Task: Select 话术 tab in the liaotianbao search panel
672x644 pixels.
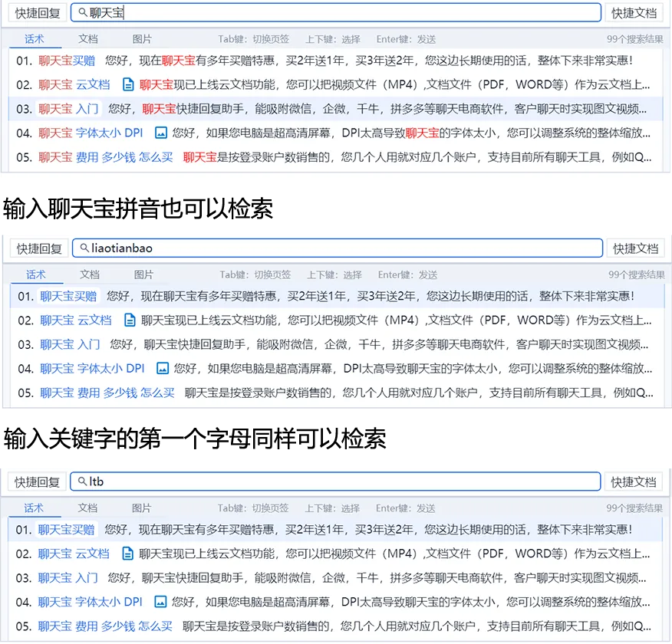Action: 36,274
